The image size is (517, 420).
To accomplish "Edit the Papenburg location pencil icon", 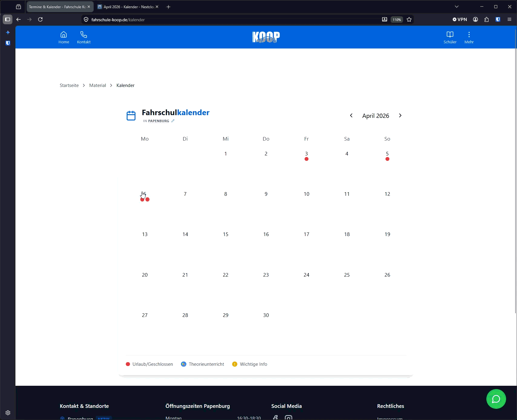I will coord(173,121).
